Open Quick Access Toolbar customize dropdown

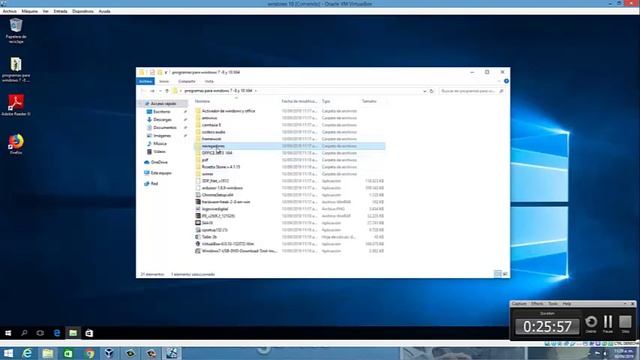coord(166,72)
